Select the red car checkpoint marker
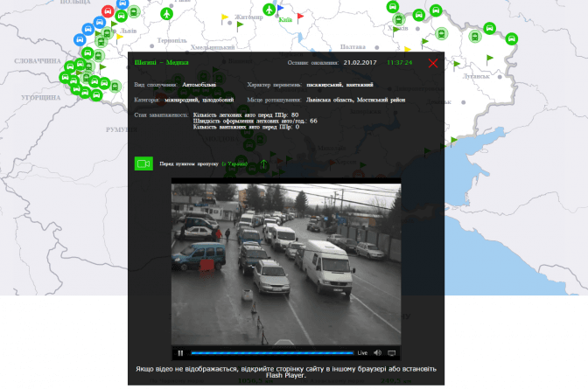This screenshot has width=588, height=389. point(108,11)
